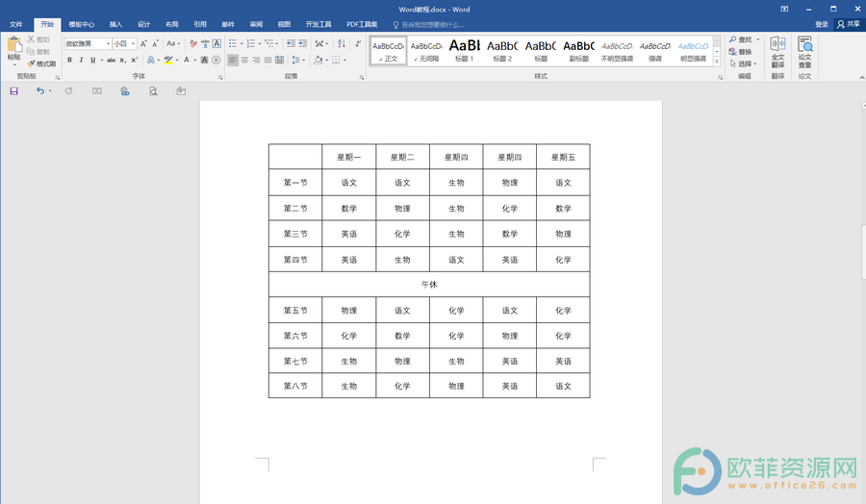Apply the font color (A) swatch
The height and width of the screenshot is (504, 866).
click(x=187, y=60)
